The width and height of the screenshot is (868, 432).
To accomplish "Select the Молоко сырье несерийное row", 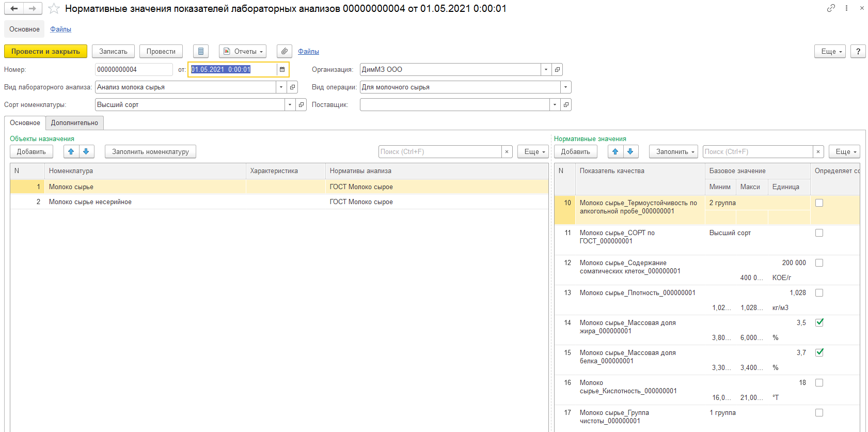I will 279,202.
